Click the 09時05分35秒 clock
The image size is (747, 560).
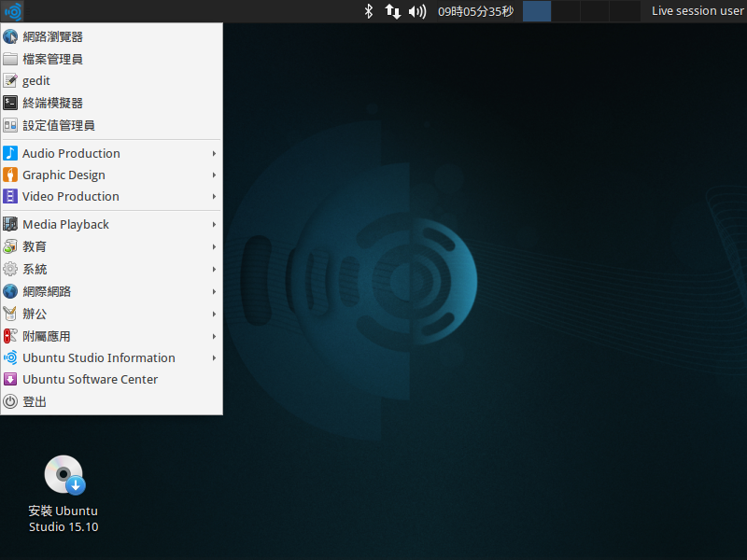[x=475, y=11]
